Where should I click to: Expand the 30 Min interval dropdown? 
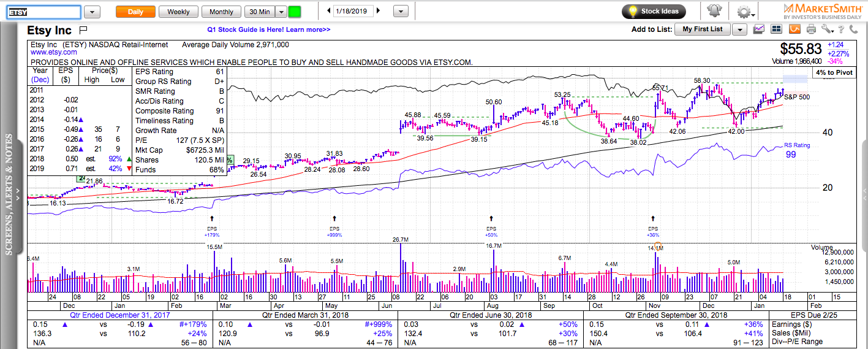[281, 12]
